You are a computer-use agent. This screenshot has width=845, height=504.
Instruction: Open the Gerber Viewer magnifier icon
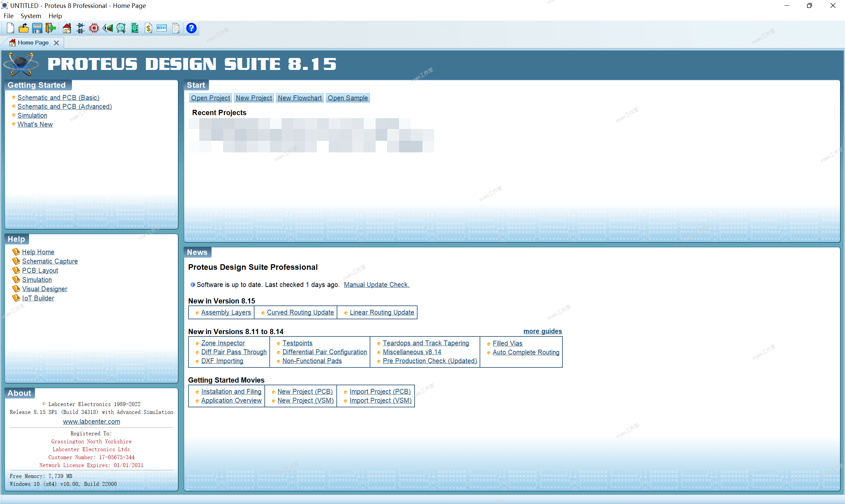tap(121, 28)
